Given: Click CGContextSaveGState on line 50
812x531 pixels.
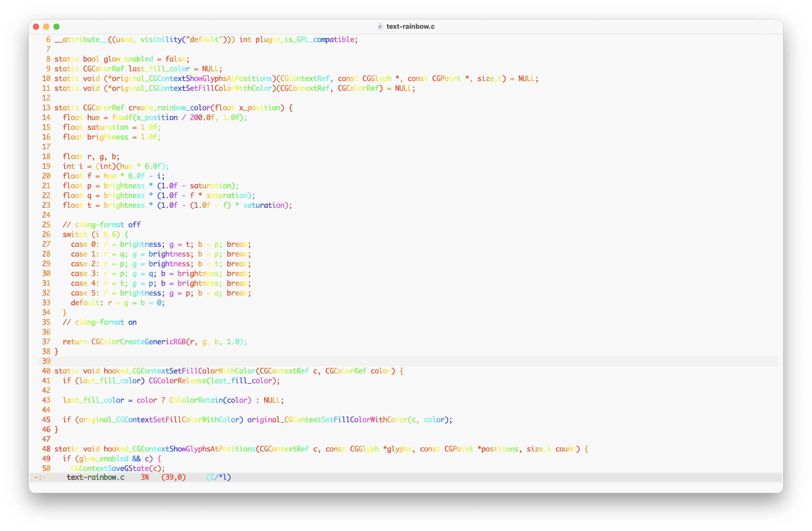Looking at the screenshot, I should coord(110,468).
